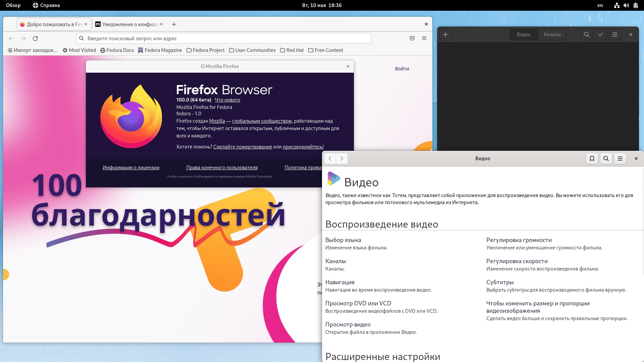This screenshot has height=362, width=644.
Task: Bookmark the current help page
Action: [x=592, y=159]
